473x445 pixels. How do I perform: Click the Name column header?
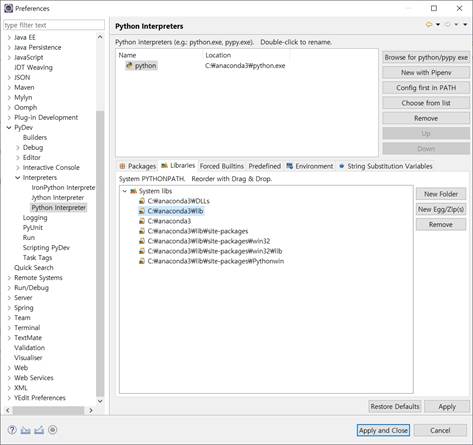click(x=127, y=55)
